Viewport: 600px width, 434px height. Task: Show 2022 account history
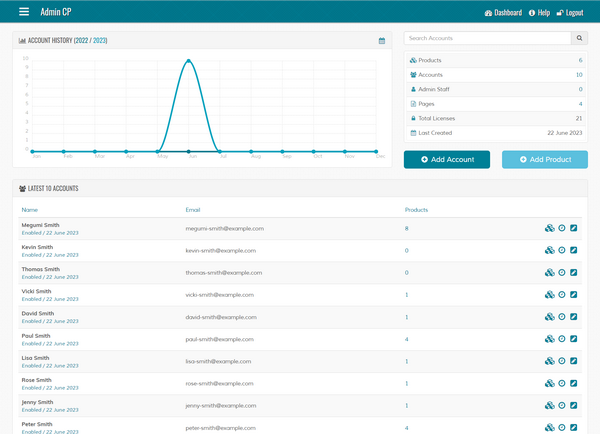click(82, 40)
